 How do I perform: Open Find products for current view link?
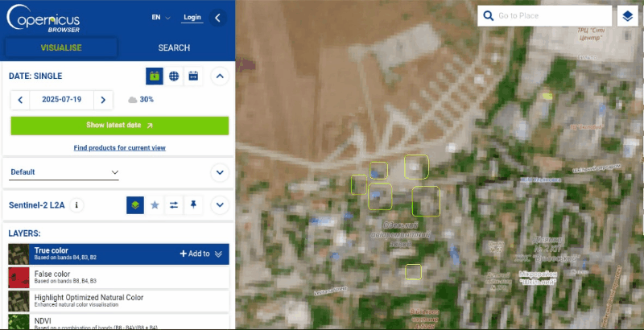click(x=119, y=148)
